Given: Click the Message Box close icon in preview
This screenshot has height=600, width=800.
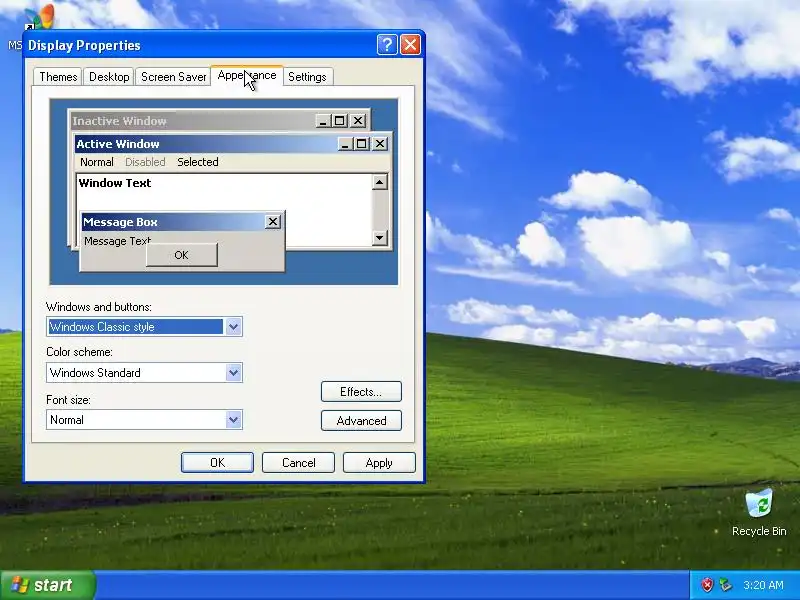Looking at the screenshot, I should point(273,221).
